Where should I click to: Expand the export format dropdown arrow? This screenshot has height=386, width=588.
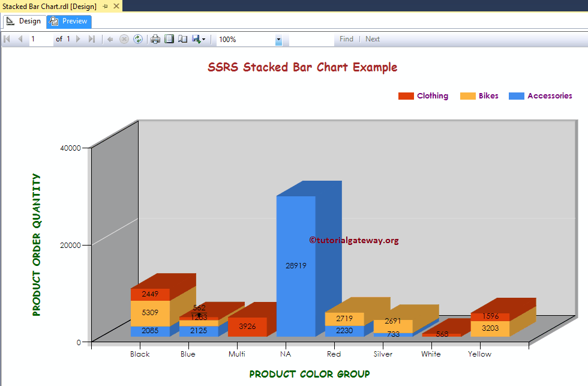click(205, 39)
